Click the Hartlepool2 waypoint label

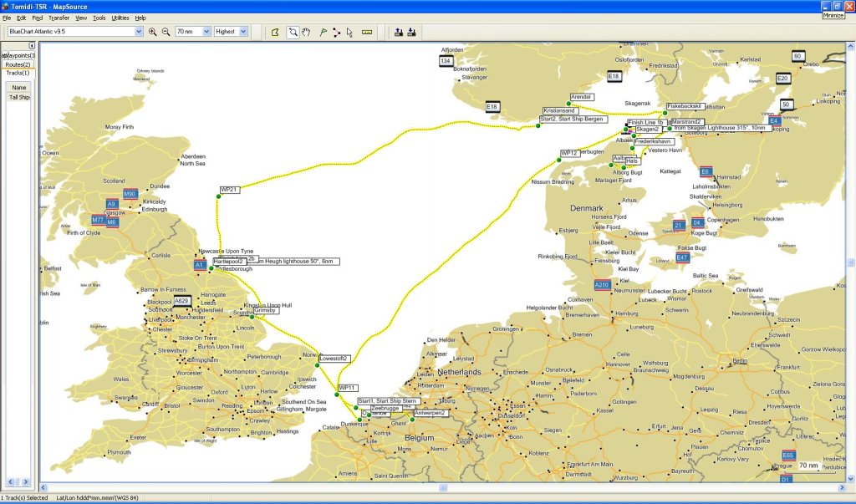229,262
